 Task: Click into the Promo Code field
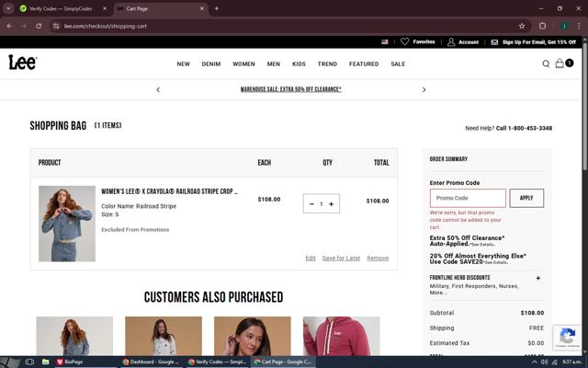pyautogui.click(x=468, y=198)
